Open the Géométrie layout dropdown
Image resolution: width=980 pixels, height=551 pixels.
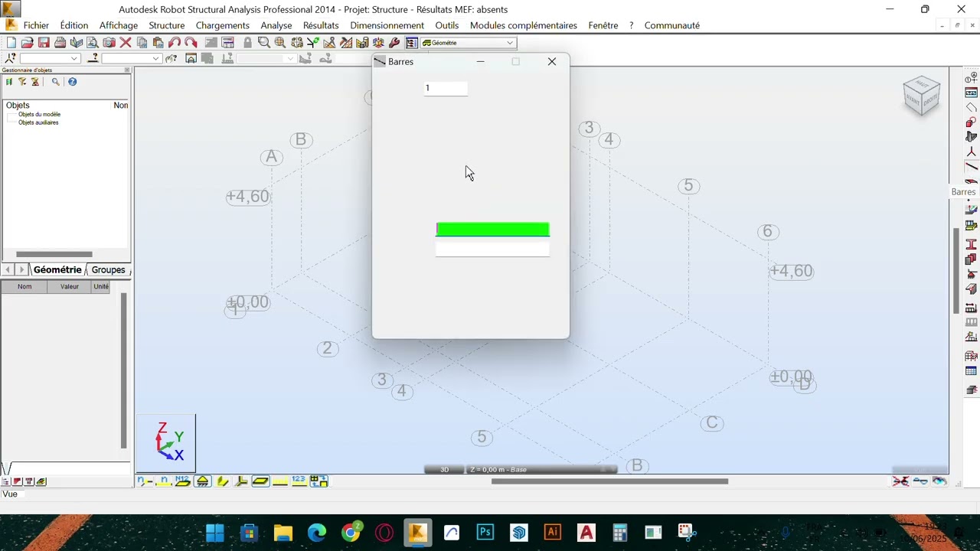[x=509, y=43]
